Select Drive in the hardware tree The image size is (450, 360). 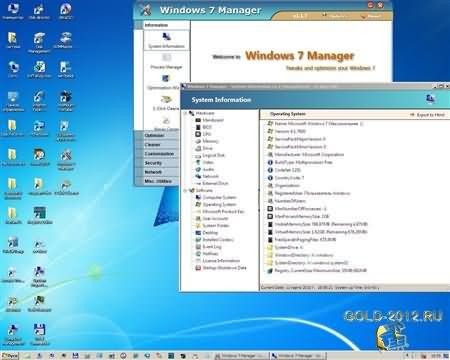point(204,148)
